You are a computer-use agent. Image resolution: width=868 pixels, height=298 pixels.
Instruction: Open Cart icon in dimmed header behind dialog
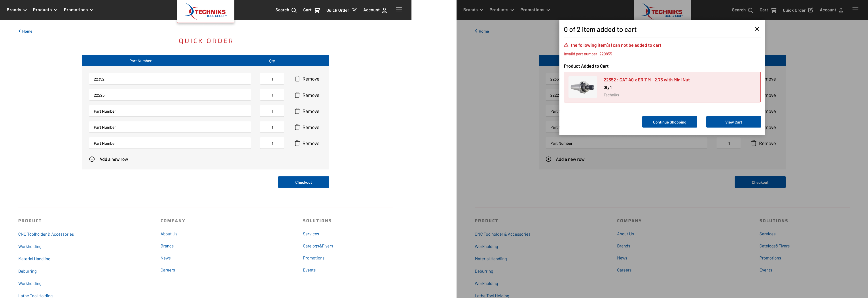(773, 10)
